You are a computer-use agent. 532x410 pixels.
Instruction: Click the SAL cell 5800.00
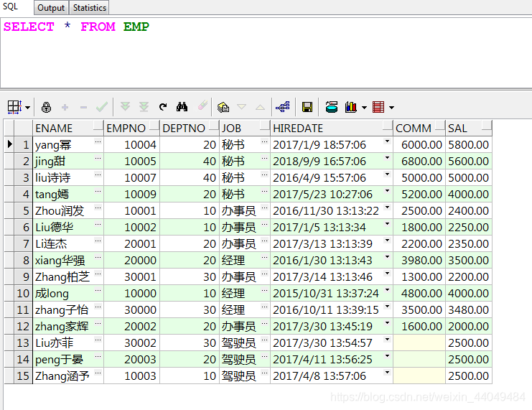[469, 144]
